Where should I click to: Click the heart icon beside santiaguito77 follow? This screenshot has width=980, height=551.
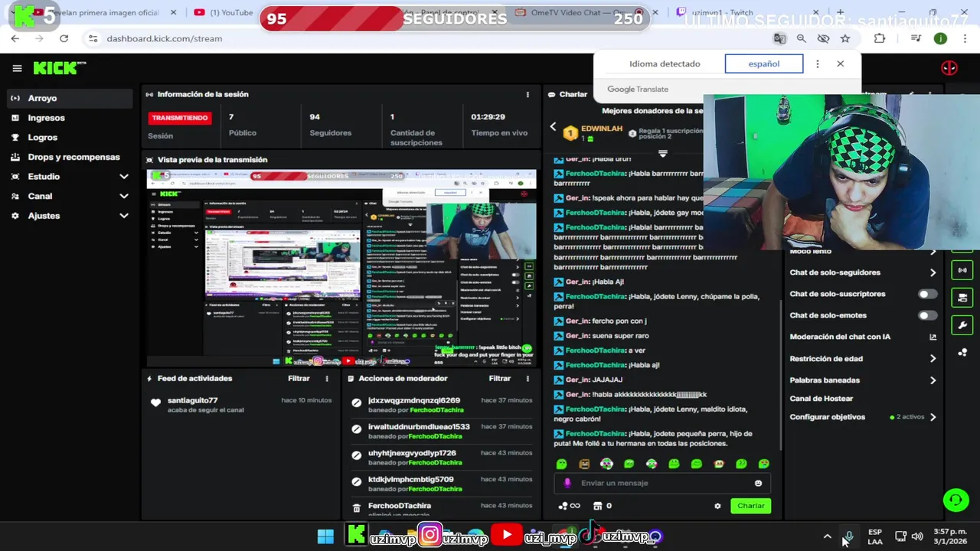(x=156, y=403)
